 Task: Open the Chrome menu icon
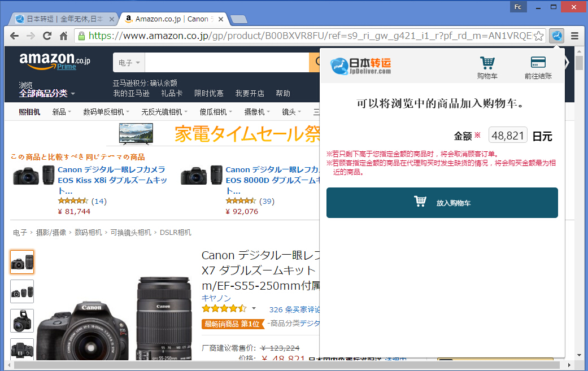[575, 35]
